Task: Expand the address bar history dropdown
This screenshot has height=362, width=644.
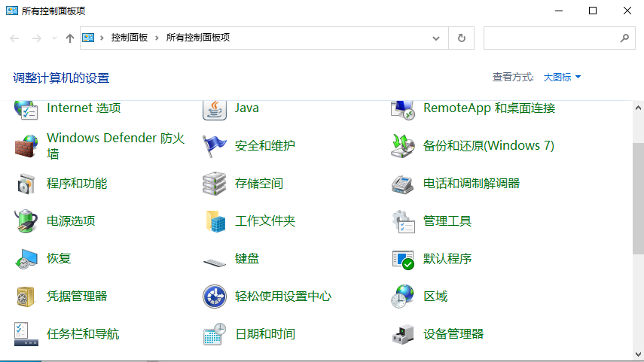Action: click(436, 38)
